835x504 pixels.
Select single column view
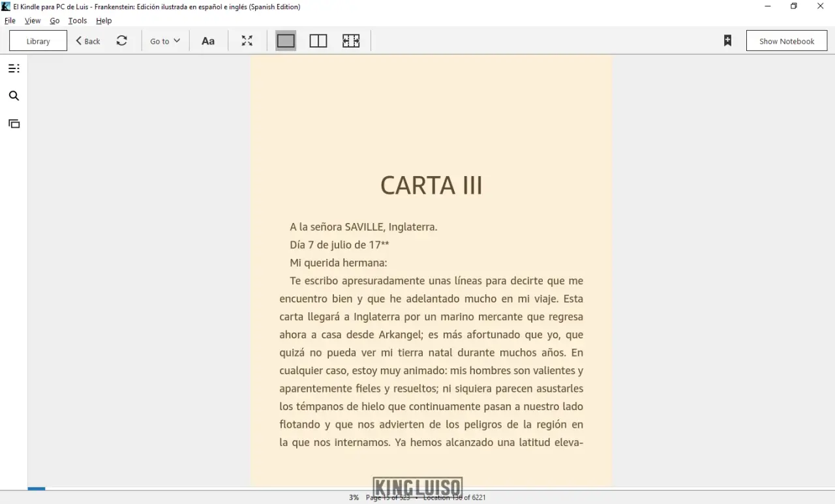coord(286,40)
